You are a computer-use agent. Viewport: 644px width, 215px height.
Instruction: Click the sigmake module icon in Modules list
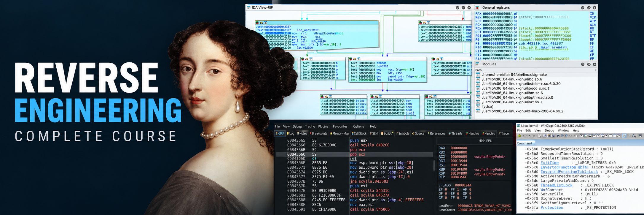pyautogui.click(x=478, y=75)
